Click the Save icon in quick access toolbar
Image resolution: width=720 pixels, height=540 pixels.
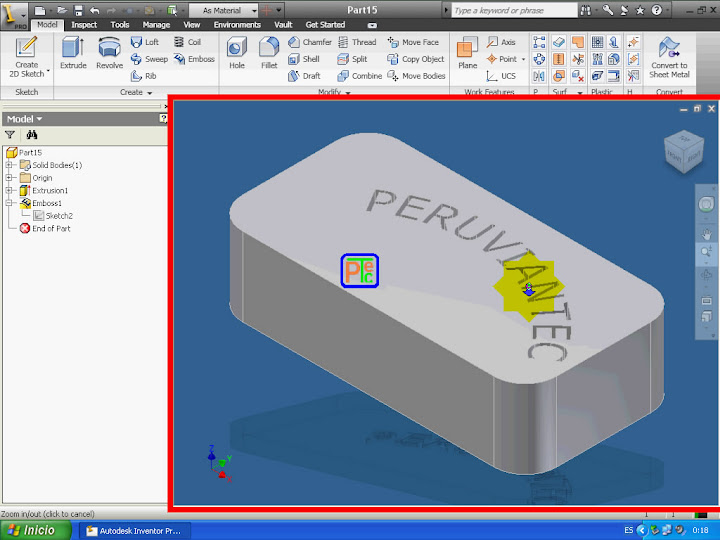click(x=78, y=10)
